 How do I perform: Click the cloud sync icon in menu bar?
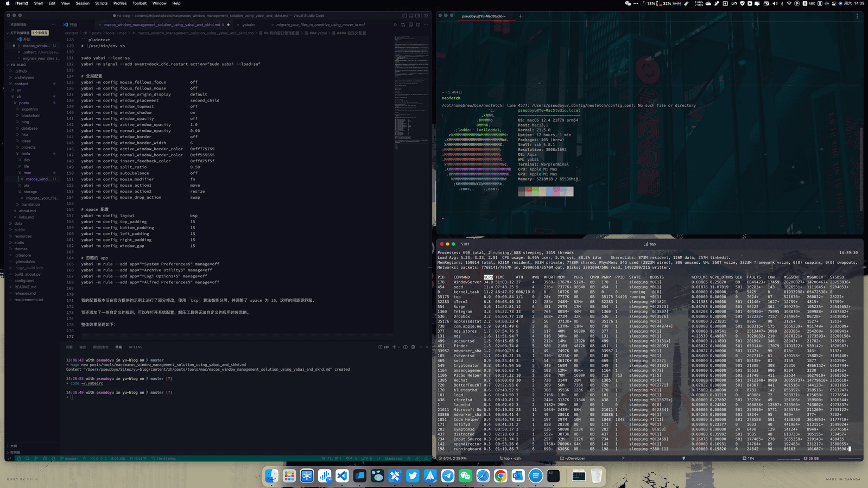(x=708, y=3)
